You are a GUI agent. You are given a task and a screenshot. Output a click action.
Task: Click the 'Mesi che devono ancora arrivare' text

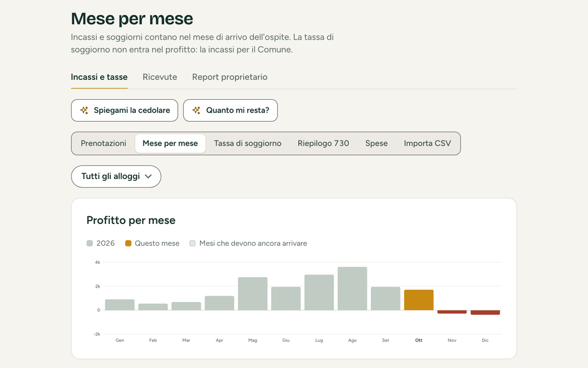pos(253,243)
